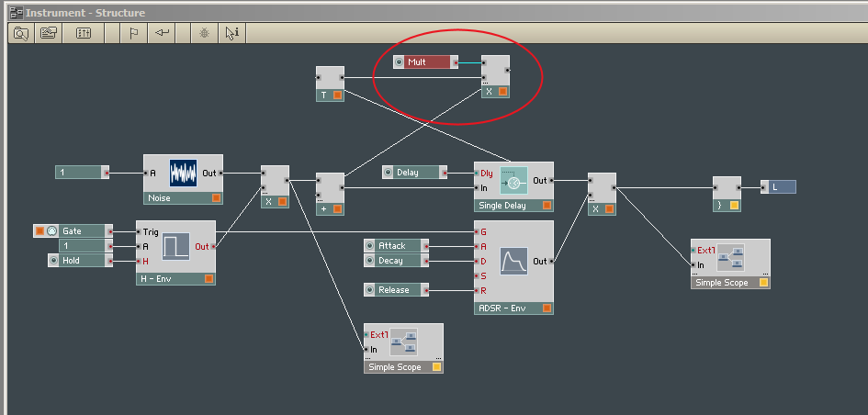This screenshot has height=415, width=868.
Task: Click the H - Env orange status lamp
Action: (x=209, y=279)
